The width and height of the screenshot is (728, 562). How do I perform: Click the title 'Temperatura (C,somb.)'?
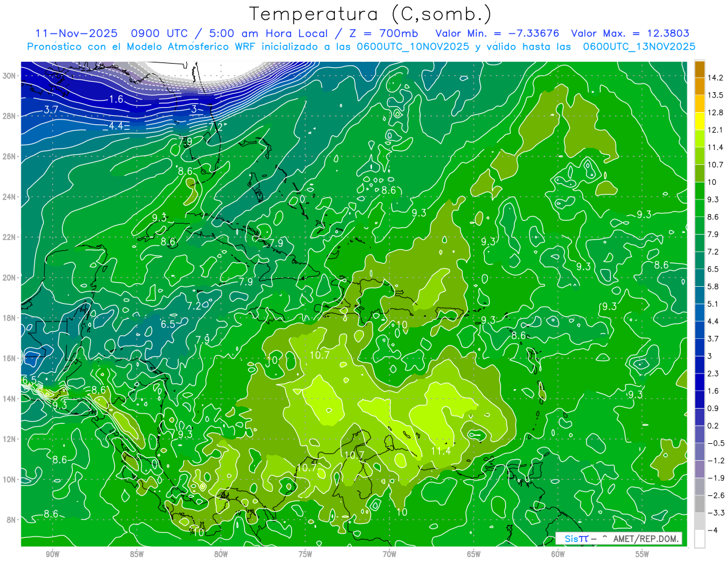point(370,14)
